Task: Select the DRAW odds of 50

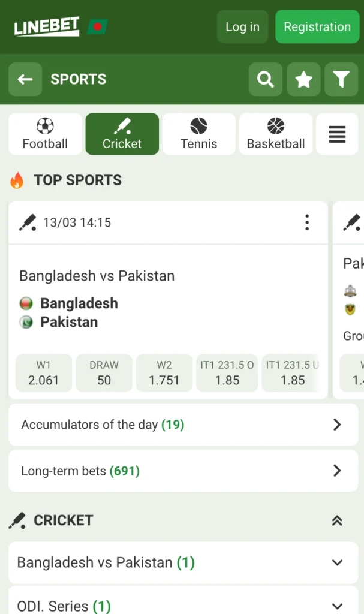Action: click(x=104, y=372)
